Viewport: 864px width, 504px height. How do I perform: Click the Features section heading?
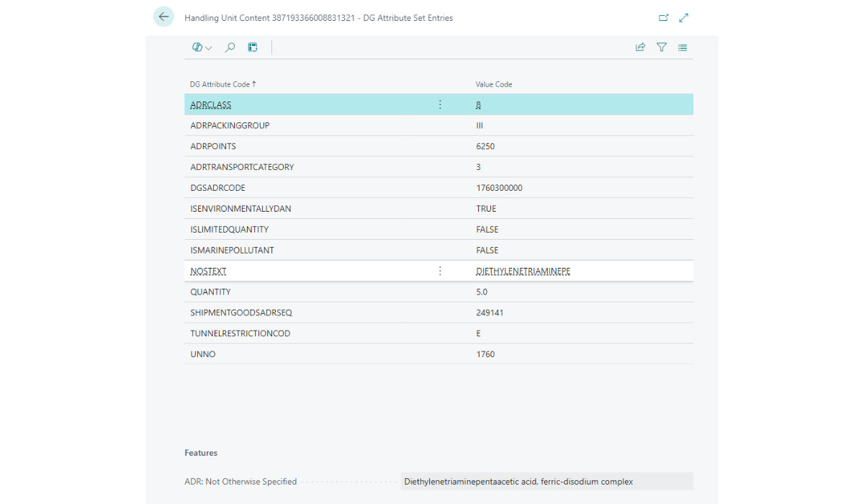tap(201, 453)
